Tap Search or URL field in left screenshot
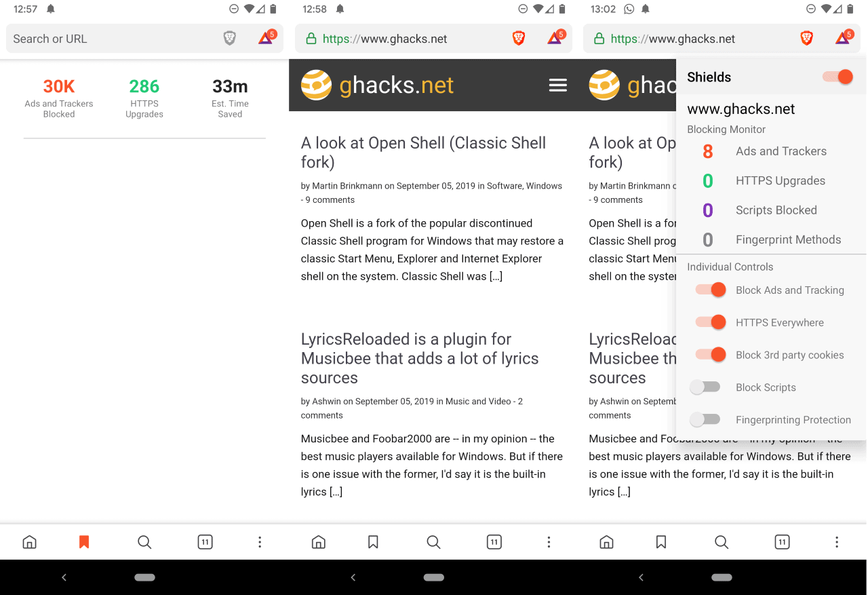This screenshot has width=868, height=595. point(144,39)
